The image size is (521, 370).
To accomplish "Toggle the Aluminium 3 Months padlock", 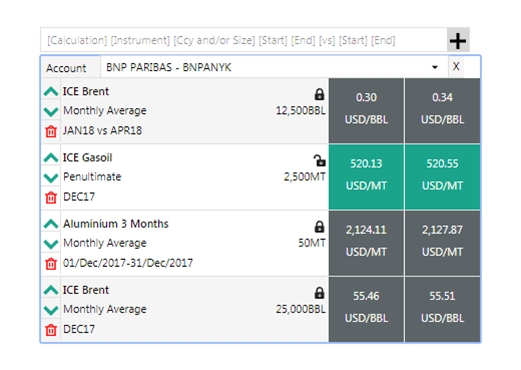I will [x=319, y=227].
